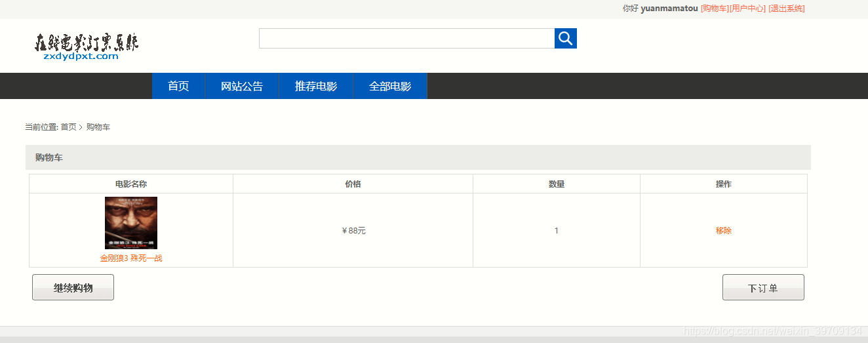868x343 pixels.
Task: Click 购物车 in the breadcrumb
Action: [x=98, y=127]
